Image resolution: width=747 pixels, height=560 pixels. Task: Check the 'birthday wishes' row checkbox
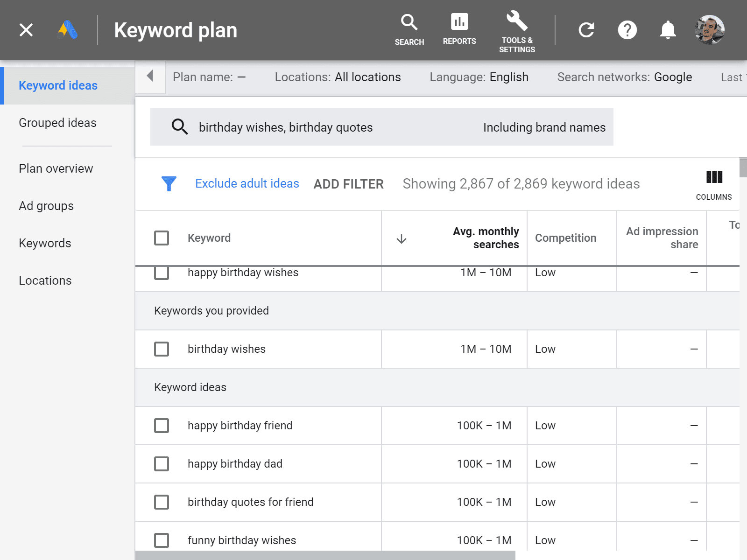click(162, 349)
